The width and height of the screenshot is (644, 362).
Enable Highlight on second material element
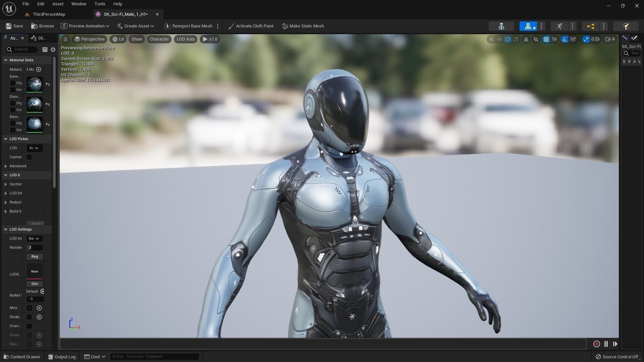click(x=13, y=103)
